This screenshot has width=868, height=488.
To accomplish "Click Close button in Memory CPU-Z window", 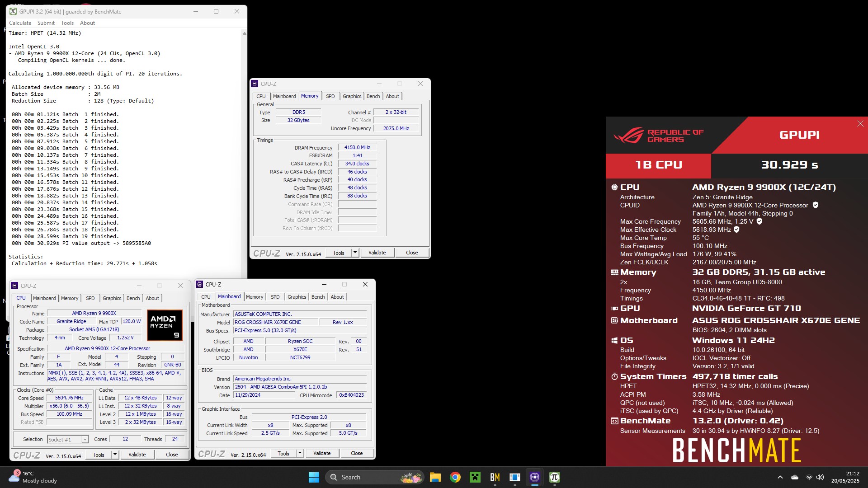I will pos(412,253).
